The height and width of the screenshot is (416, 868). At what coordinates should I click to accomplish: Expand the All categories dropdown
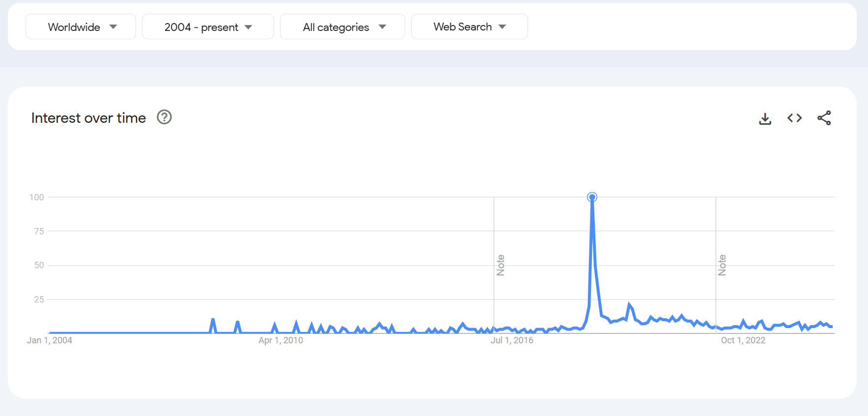[342, 27]
